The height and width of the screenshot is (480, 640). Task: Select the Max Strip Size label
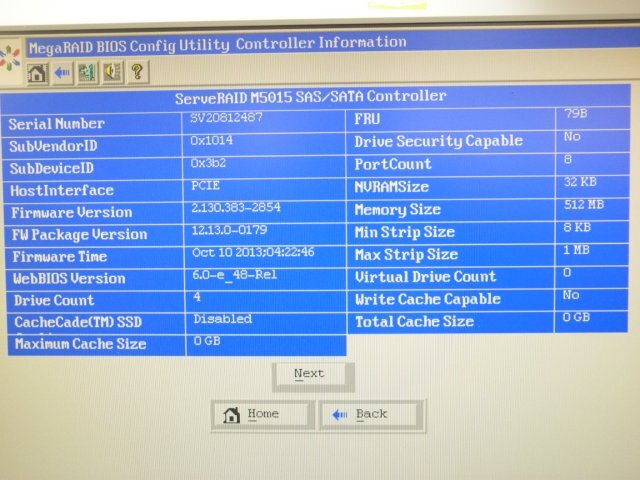click(407, 255)
